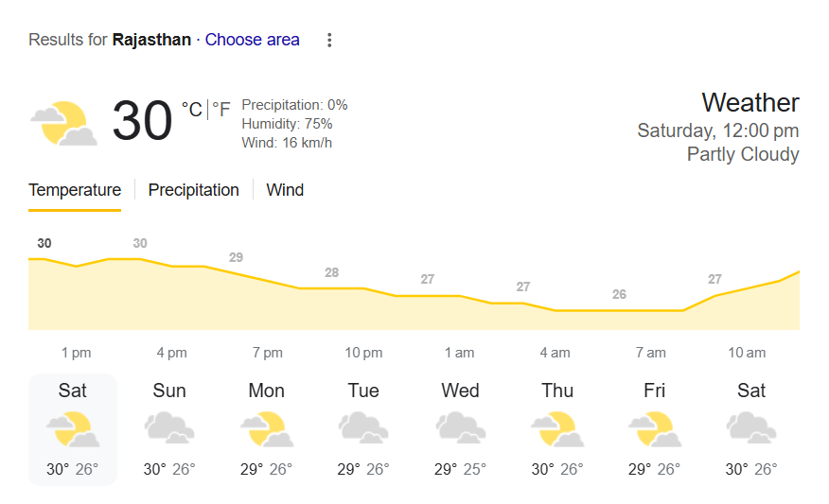Click Tuesday's cloudy forecast icon

pyautogui.click(x=363, y=428)
